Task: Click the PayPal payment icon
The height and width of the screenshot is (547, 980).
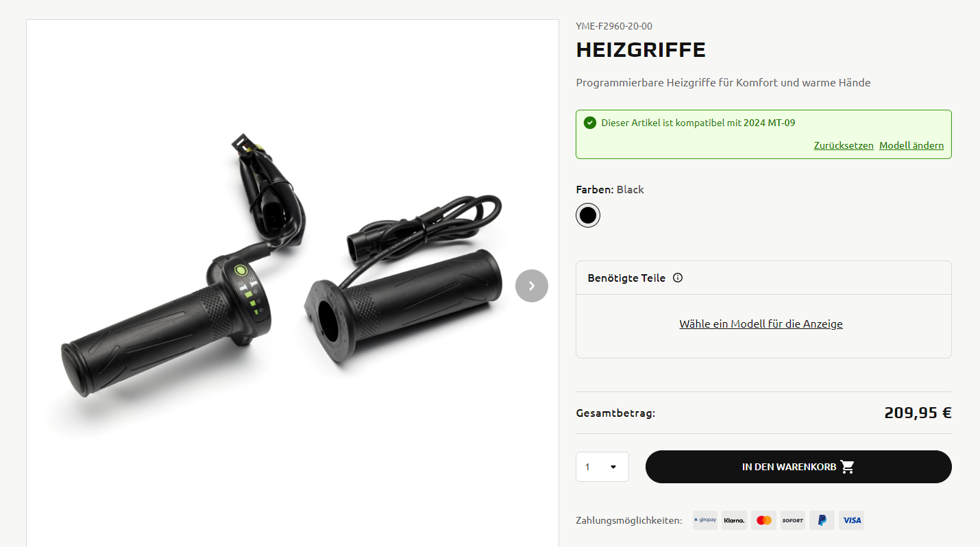Action: click(x=822, y=520)
